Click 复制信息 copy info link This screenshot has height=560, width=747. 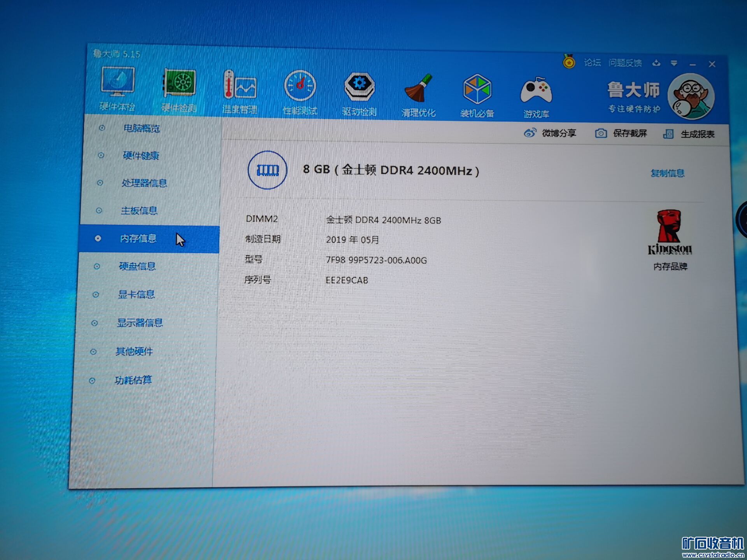pyautogui.click(x=668, y=173)
